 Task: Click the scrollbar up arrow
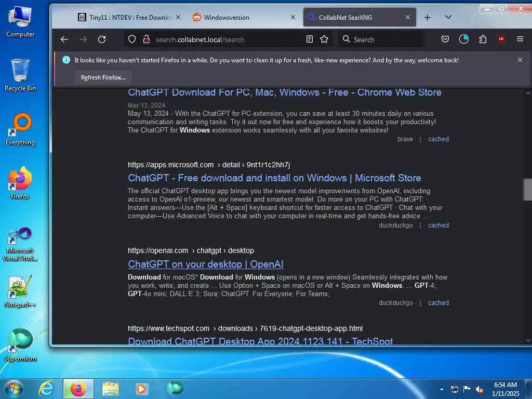pos(528,92)
